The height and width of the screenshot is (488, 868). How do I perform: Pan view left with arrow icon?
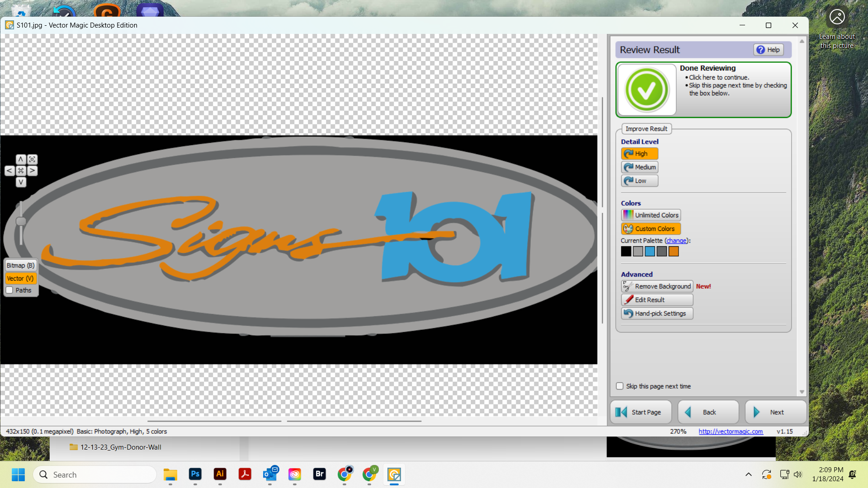pyautogui.click(x=9, y=171)
